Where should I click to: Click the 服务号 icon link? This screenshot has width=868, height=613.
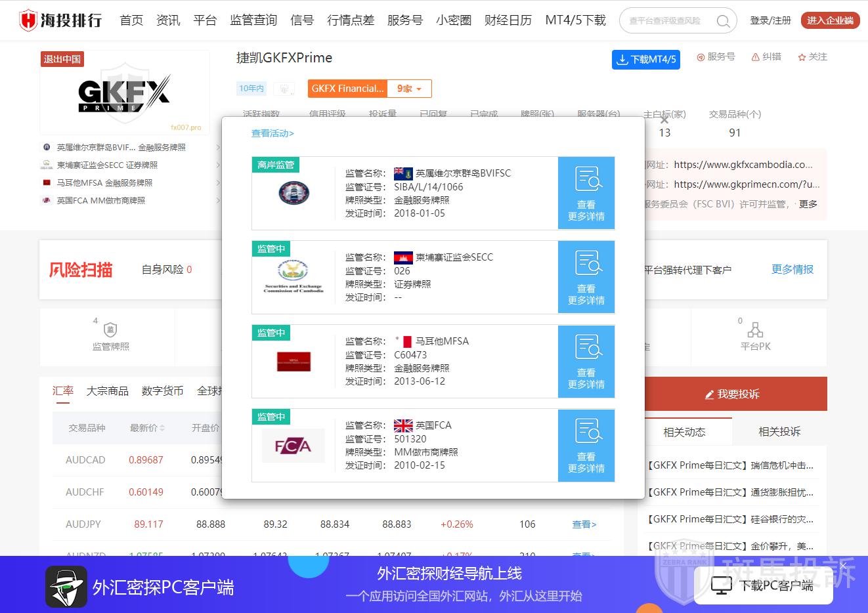click(701, 57)
